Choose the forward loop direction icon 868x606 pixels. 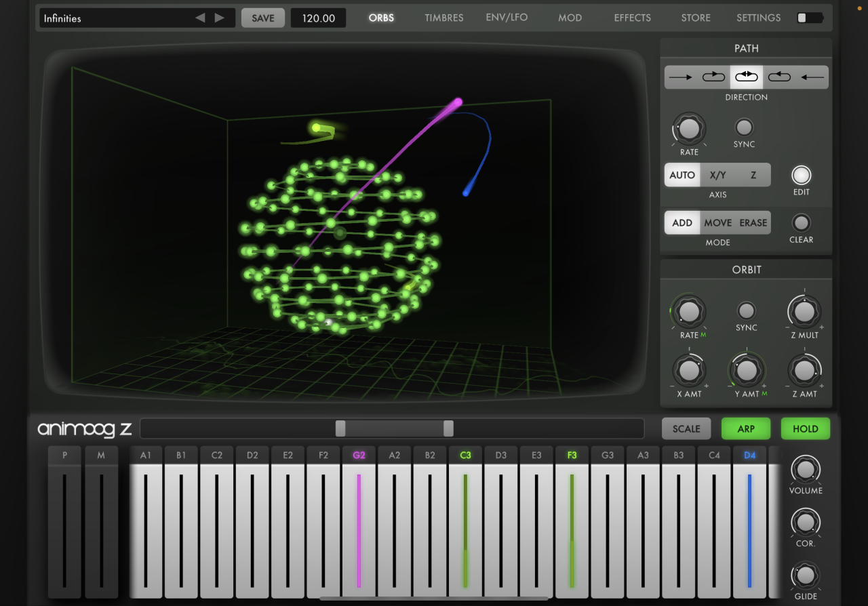[x=713, y=77]
